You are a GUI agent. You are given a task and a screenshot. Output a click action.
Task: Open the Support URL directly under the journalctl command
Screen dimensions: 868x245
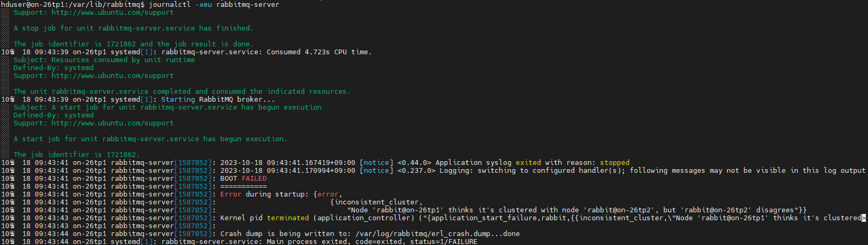point(112,12)
